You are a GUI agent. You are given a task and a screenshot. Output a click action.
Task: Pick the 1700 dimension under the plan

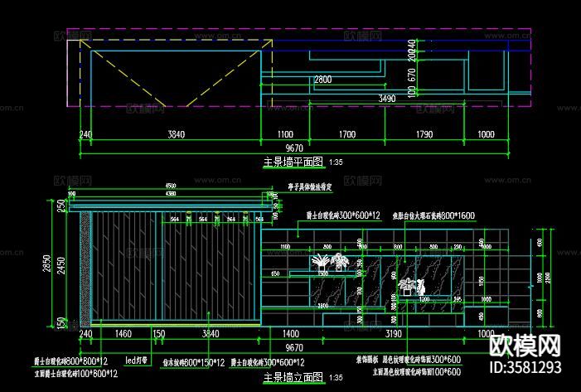click(347, 134)
